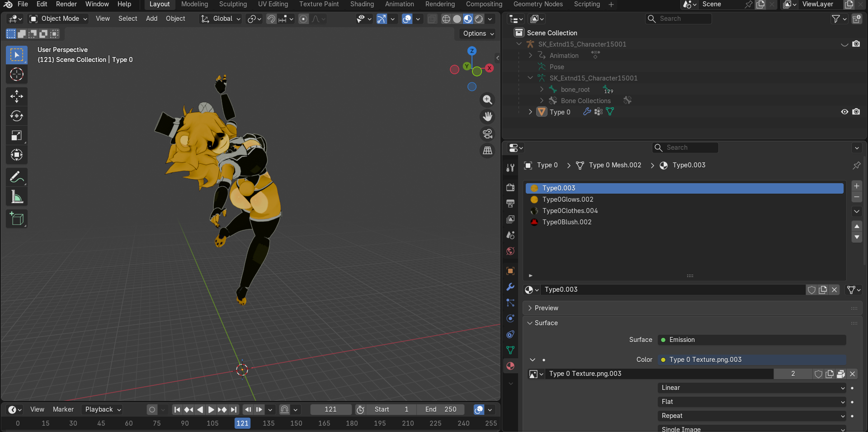Open the Object Data properties tab
Screen dimensions: 868x432
[x=510, y=350]
